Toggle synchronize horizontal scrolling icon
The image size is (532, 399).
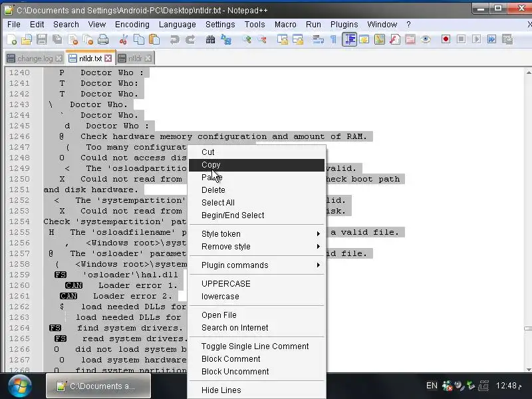(297, 40)
